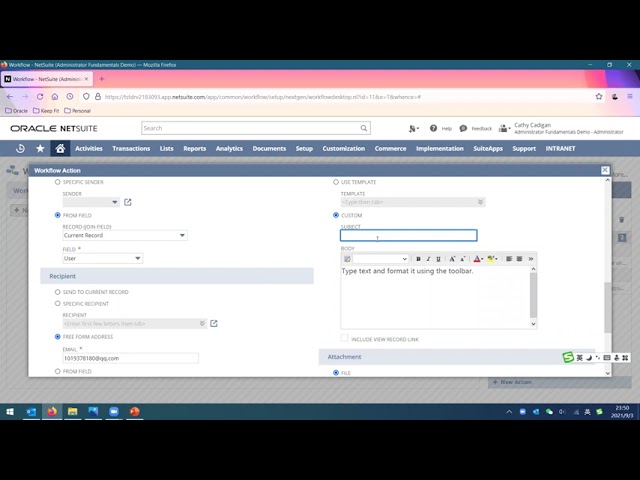Open the Feedback icon
640x480 pixels.
(x=463, y=128)
